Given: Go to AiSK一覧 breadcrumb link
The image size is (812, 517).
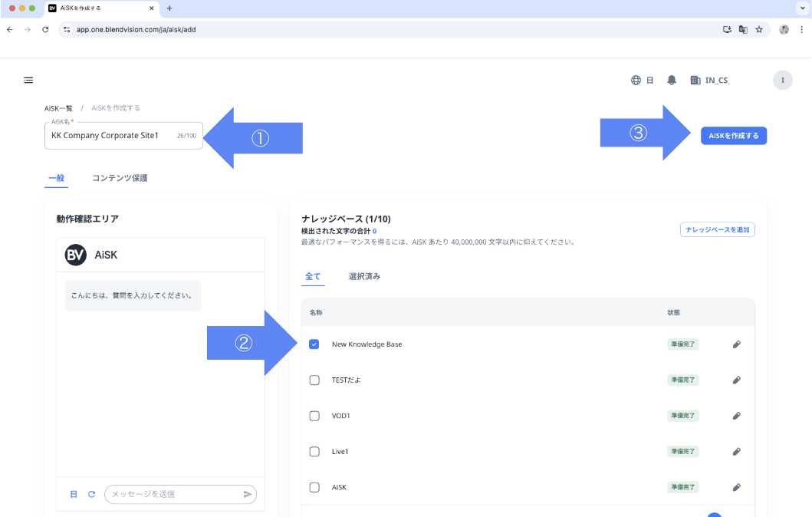Looking at the screenshot, I should [58, 108].
